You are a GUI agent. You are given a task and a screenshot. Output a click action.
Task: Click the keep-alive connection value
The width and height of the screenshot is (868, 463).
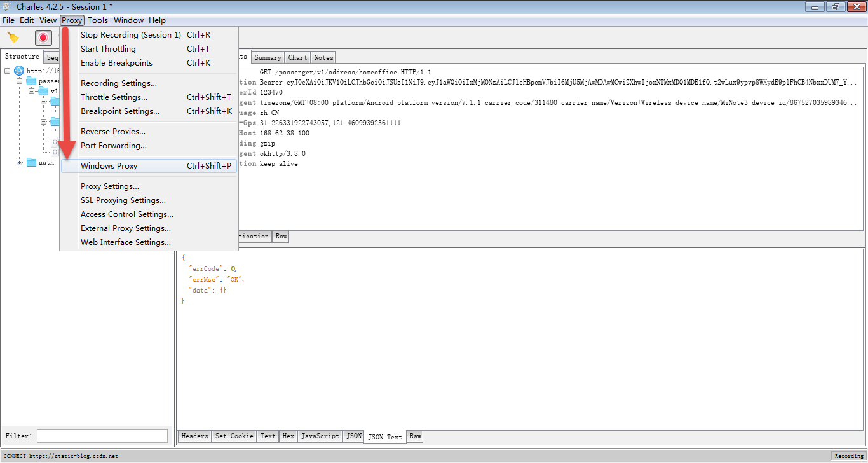pyautogui.click(x=279, y=163)
